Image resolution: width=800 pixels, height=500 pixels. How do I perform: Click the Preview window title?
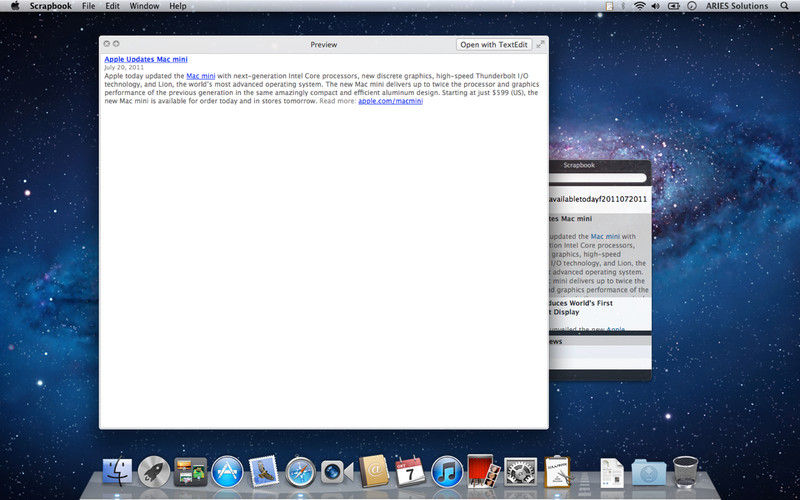[x=323, y=44]
